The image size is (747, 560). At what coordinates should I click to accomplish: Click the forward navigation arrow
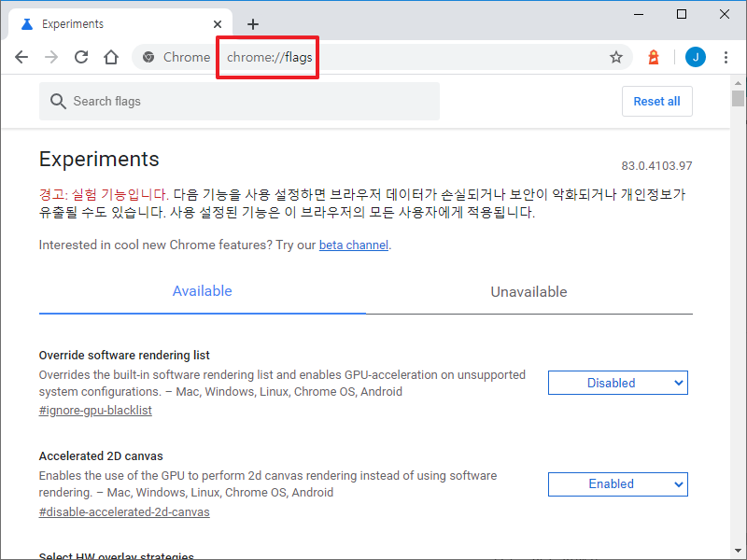pos(51,57)
